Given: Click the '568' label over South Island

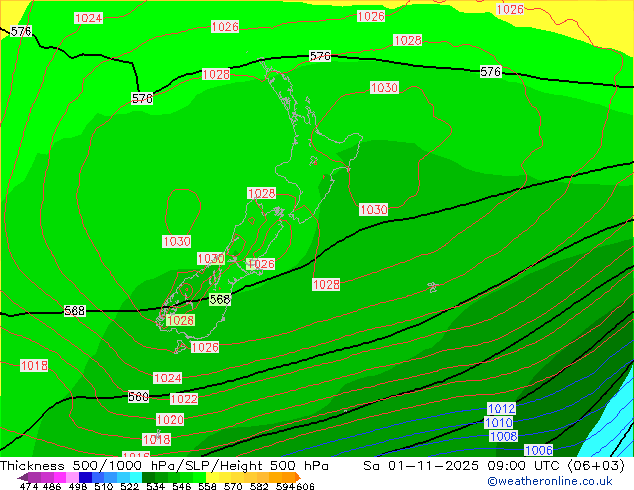Looking at the screenshot, I should (220, 299).
